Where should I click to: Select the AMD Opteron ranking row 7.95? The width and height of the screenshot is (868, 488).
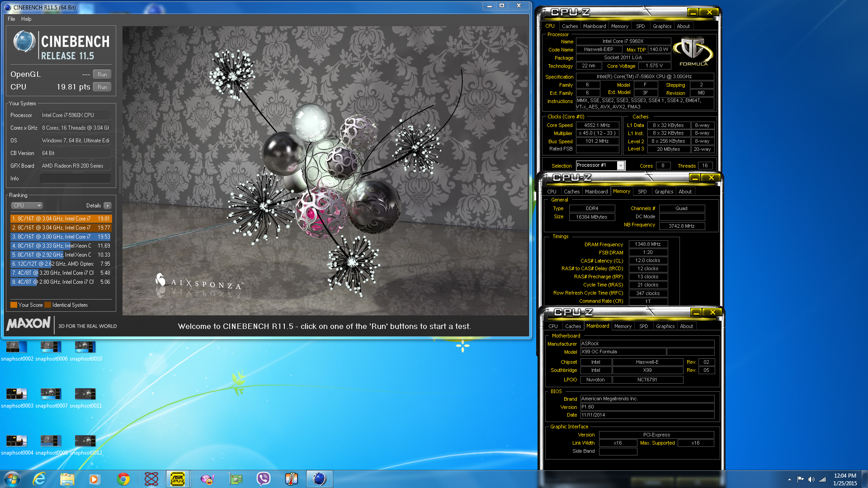pyautogui.click(x=61, y=264)
